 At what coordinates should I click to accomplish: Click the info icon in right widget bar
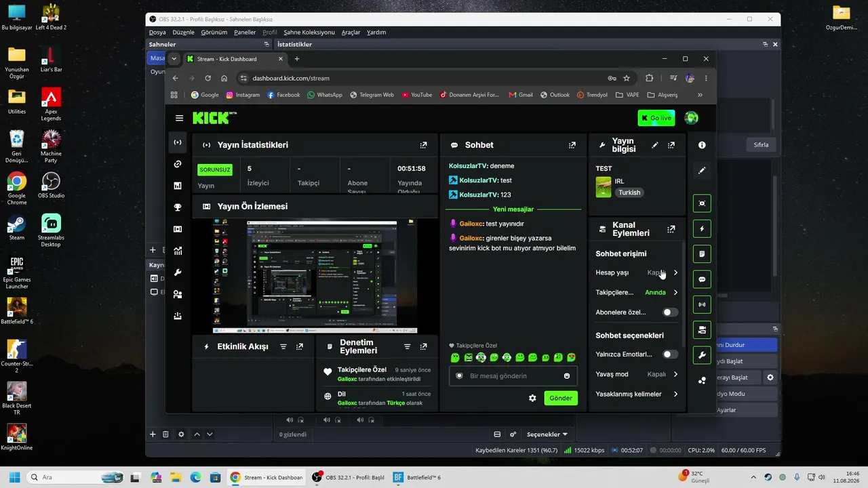tap(702, 145)
